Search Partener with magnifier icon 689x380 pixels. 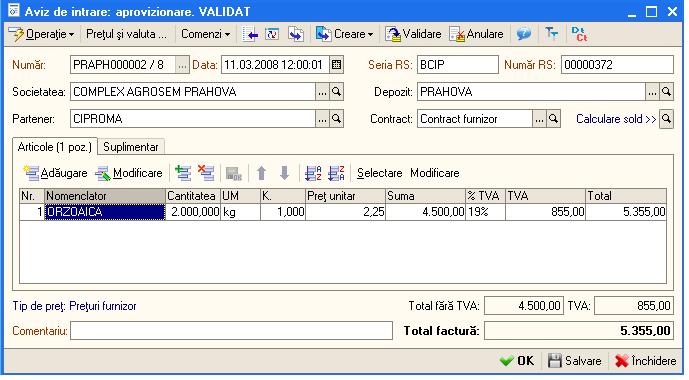point(337,119)
